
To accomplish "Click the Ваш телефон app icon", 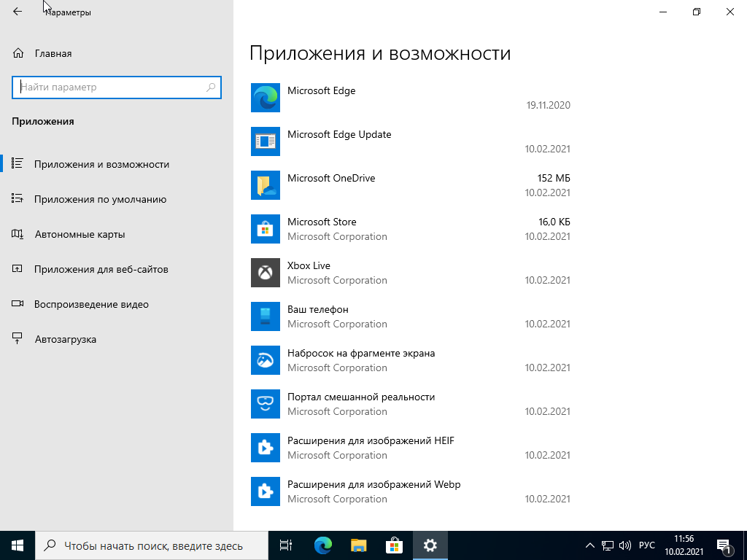I will click(266, 316).
